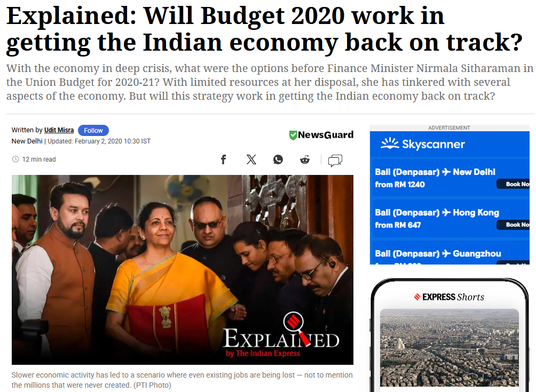Click the Express Shorts logo

click(x=449, y=297)
